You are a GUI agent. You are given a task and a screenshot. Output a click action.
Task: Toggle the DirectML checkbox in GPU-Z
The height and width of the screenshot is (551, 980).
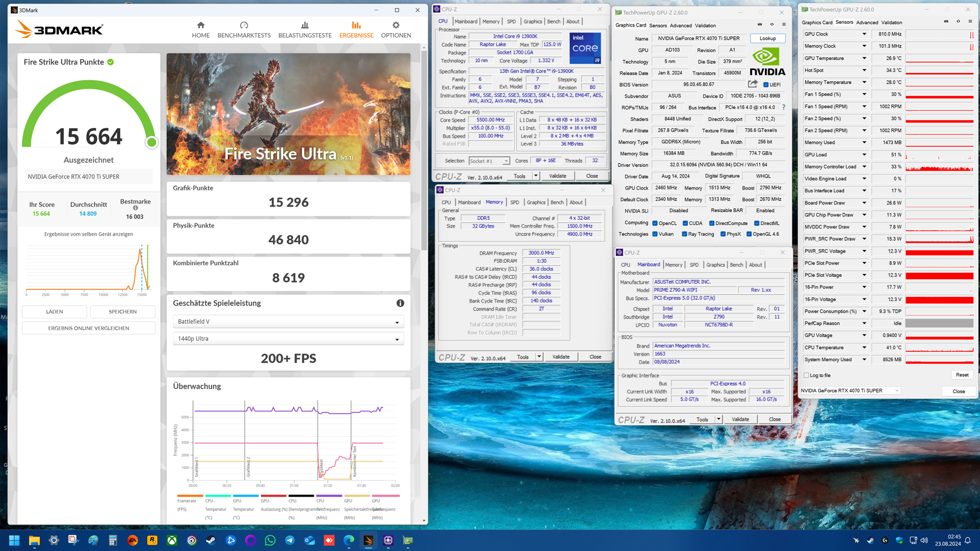pos(756,223)
